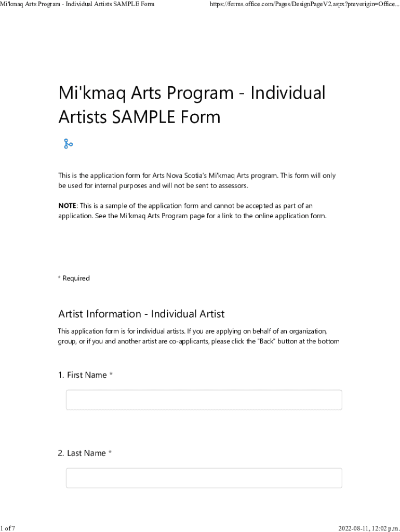Click the page header document title
The height and width of the screenshot is (532, 400).
click(77, 5)
